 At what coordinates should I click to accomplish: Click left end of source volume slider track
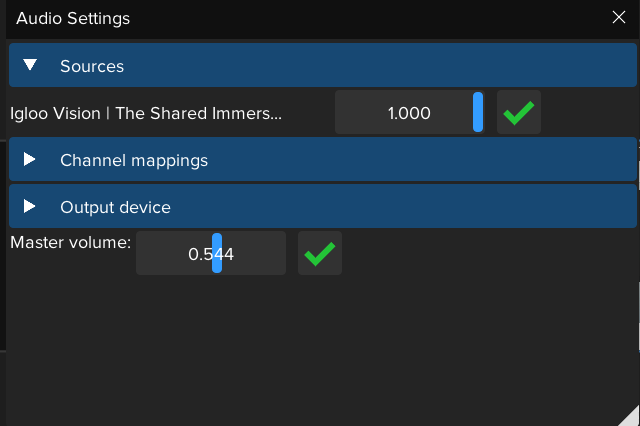(341, 113)
